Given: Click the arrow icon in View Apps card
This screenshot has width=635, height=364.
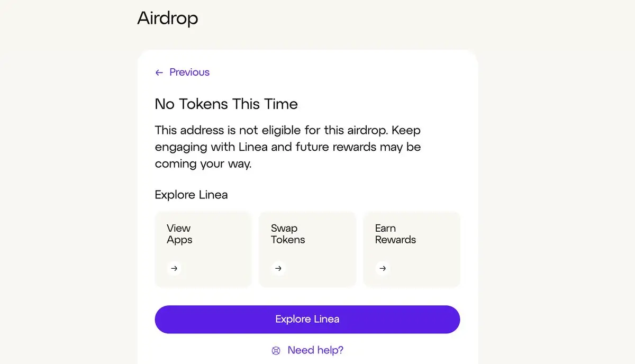Looking at the screenshot, I should coord(174,268).
